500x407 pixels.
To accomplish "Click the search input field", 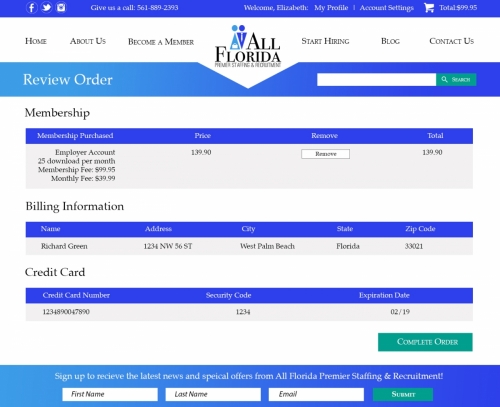I will click(377, 80).
